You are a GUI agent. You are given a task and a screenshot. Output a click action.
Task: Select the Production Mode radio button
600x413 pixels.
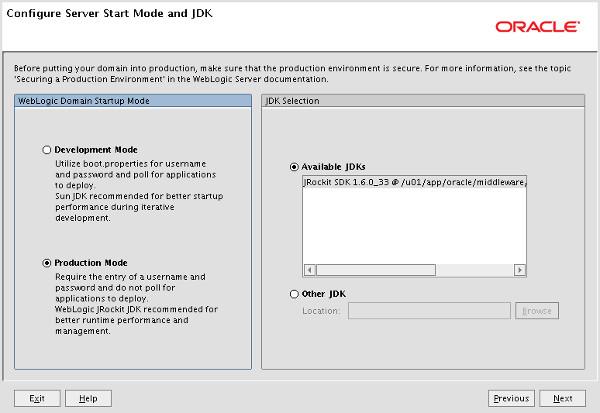[x=47, y=263]
